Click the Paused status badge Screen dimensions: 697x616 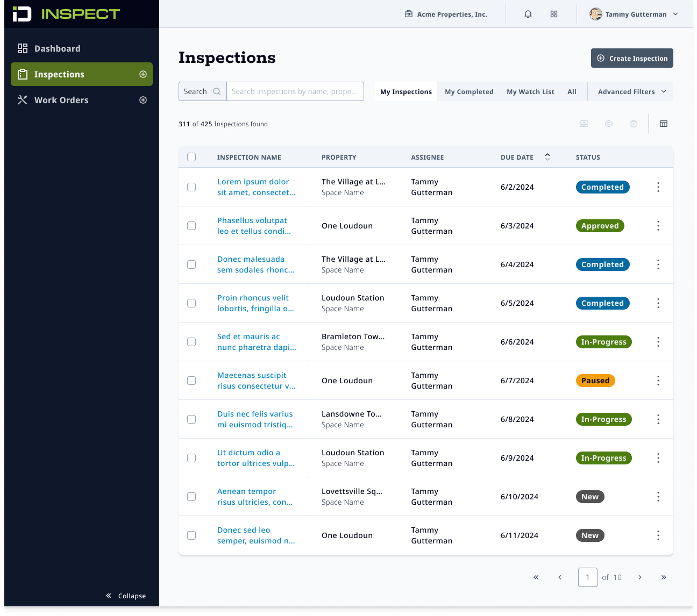[x=595, y=381]
